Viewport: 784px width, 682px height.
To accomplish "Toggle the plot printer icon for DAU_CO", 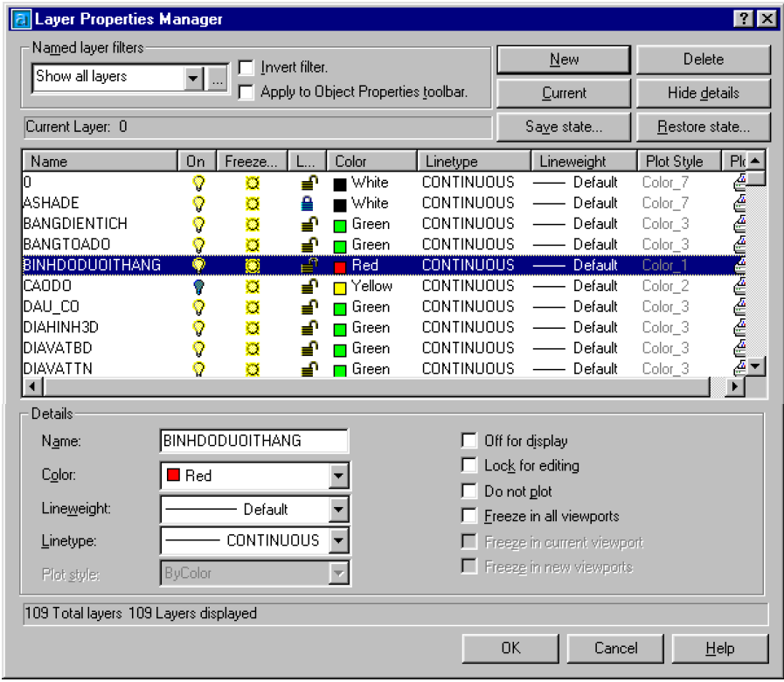I will [740, 307].
